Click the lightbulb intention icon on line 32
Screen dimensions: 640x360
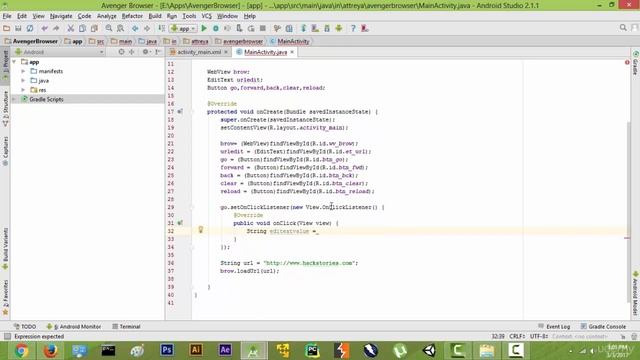(200, 230)
